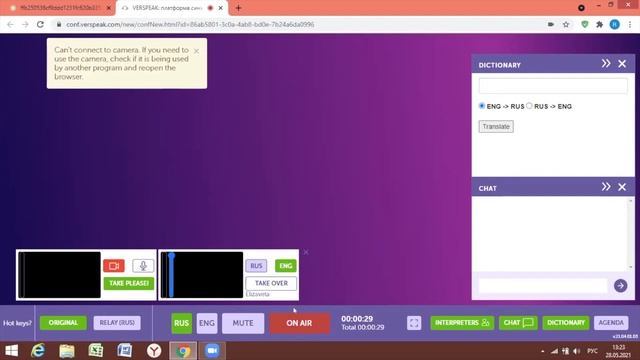Image resolution: width=640 pixels, height=360 pixels.
Task: Open a new browser tab
Action: pos(238,8)
